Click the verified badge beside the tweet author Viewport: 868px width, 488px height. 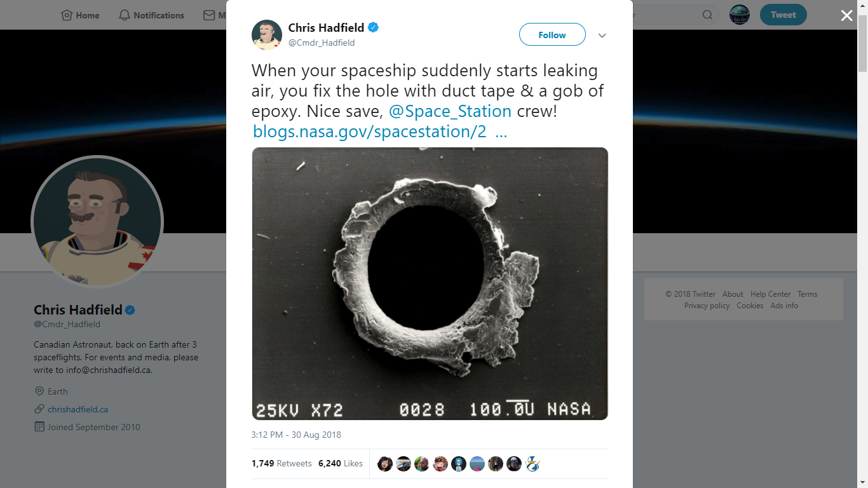[x=374, y=27]
